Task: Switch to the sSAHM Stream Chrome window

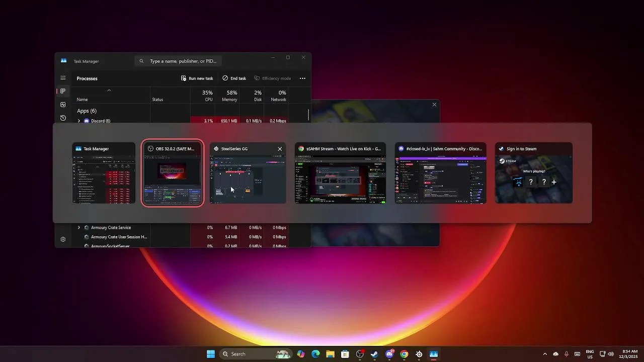Action: coord(340,173)
